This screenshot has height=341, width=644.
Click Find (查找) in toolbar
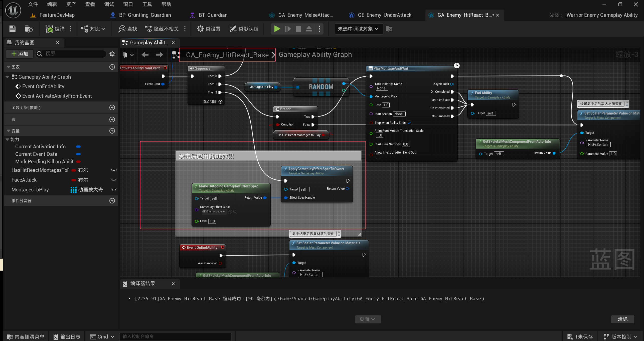click(128, 29)
